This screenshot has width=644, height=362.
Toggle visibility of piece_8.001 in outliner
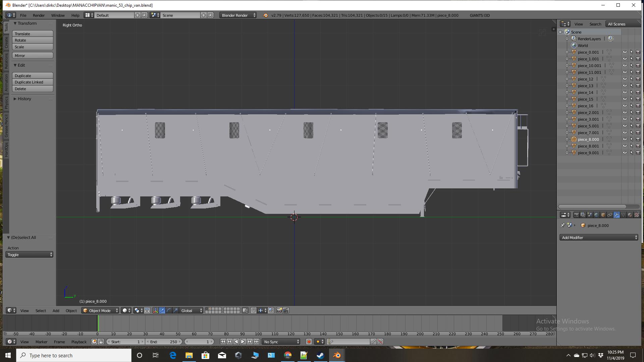point(625,146)
